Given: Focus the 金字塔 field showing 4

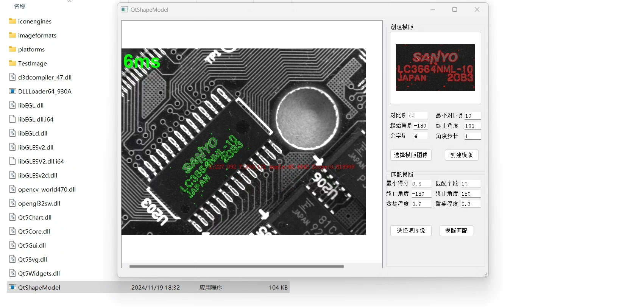Looking at the screenshot, I should point(420,136).
